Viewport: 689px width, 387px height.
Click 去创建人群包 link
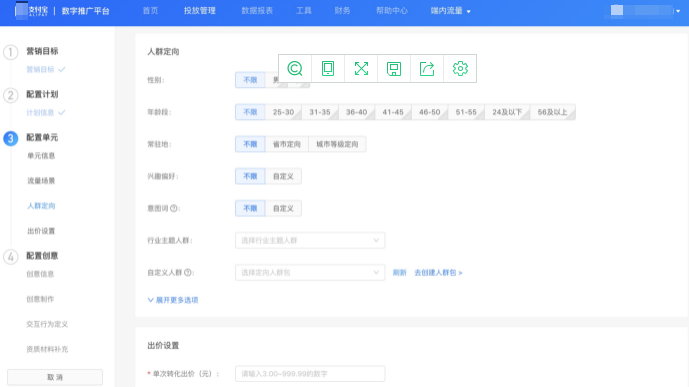click(438, 273)
